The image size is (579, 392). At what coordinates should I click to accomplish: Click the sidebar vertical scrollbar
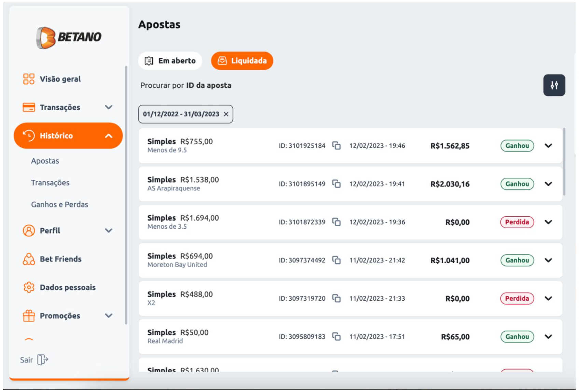[126, 195]
